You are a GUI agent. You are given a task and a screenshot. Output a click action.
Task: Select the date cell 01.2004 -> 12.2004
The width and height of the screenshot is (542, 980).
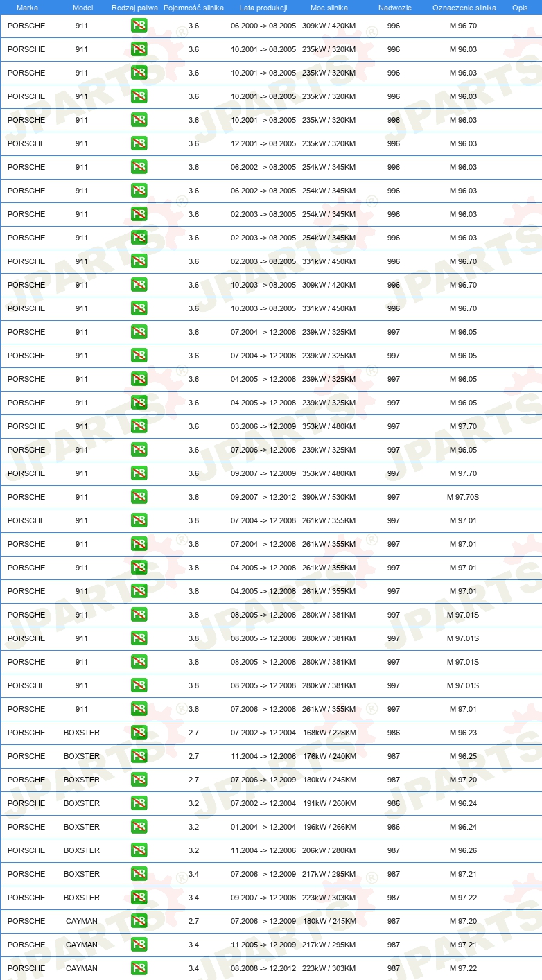tap(263, 828)
